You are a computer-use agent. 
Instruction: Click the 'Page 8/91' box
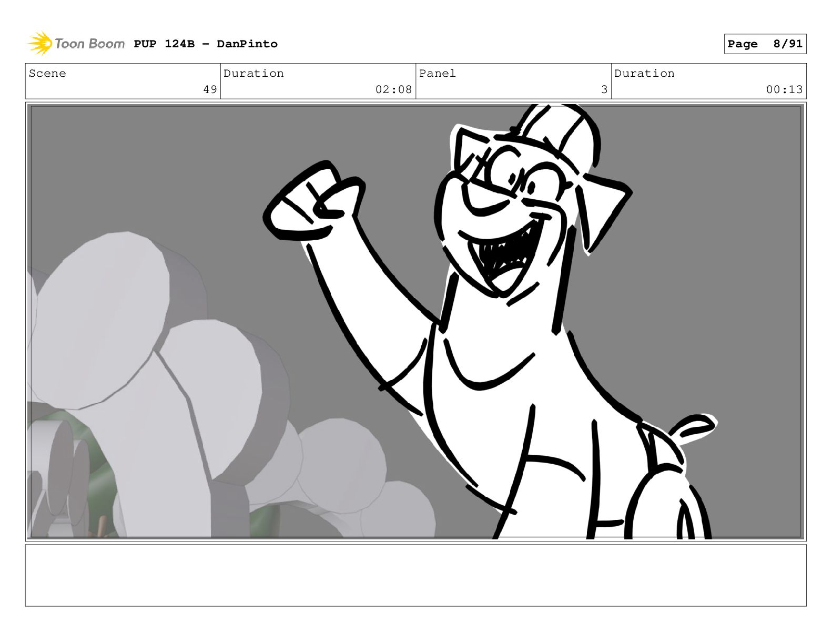tap(765, 44)
